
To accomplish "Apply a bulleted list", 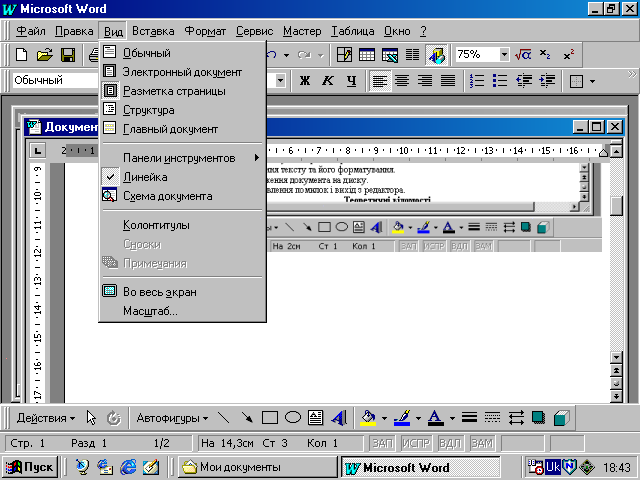I will pyautogui.click(x=500, y=81).
